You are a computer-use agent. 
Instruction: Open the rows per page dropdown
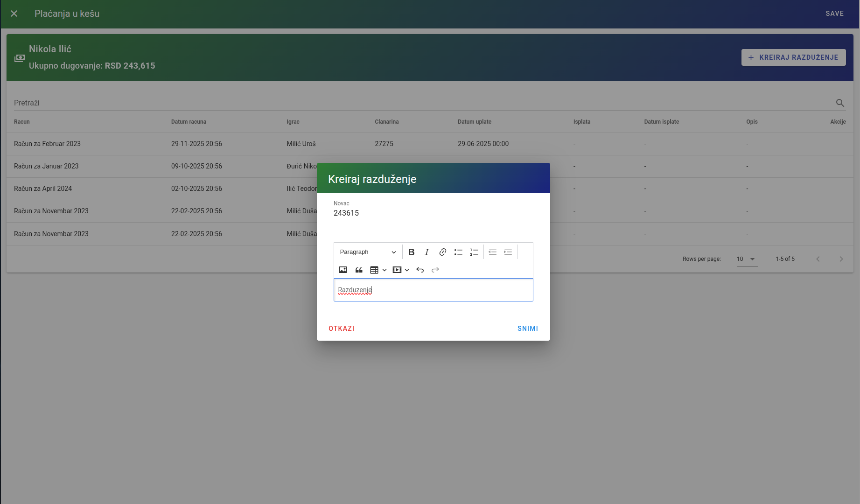(747, 259)
